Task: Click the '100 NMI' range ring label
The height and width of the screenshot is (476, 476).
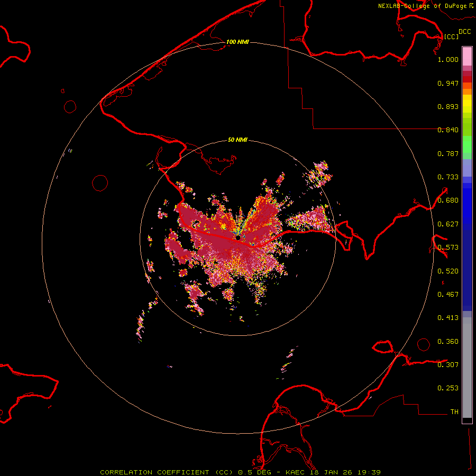Action: click(237, 42)
